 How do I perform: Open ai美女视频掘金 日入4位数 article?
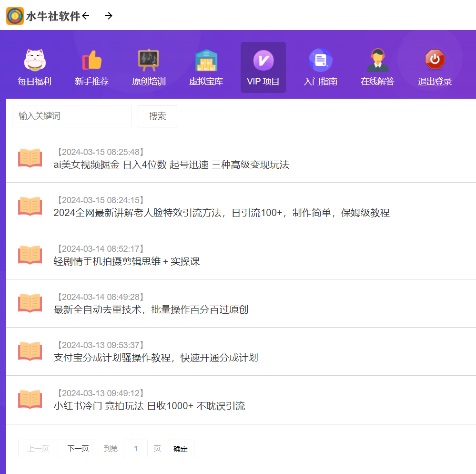click(171, 165)
